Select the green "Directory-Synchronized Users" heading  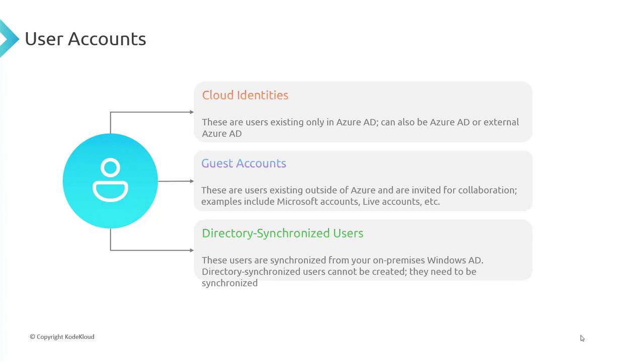[x=282, y=233]
